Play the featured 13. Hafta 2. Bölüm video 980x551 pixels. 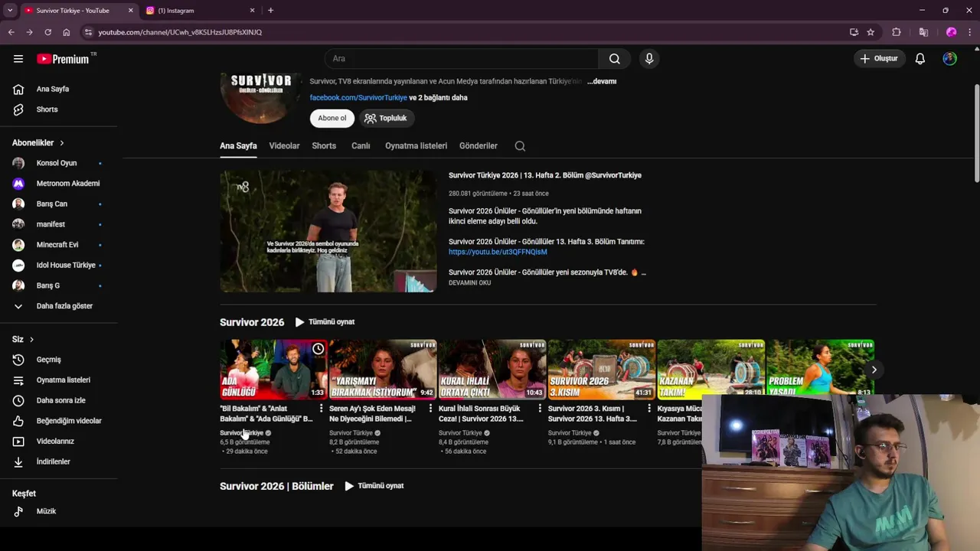click(328, 231)
